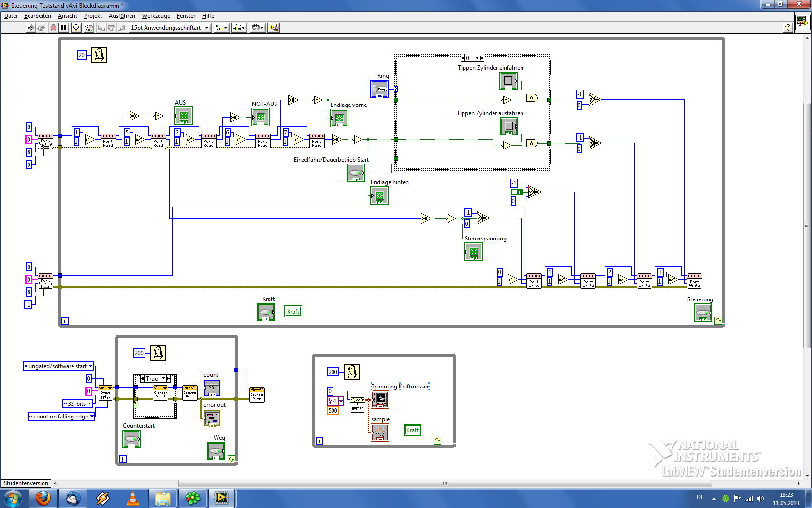The width and height of the screenshot is (812, 508).
Task: Click the Clean Up Diagram toolbar button
Action: click(274, 28)
